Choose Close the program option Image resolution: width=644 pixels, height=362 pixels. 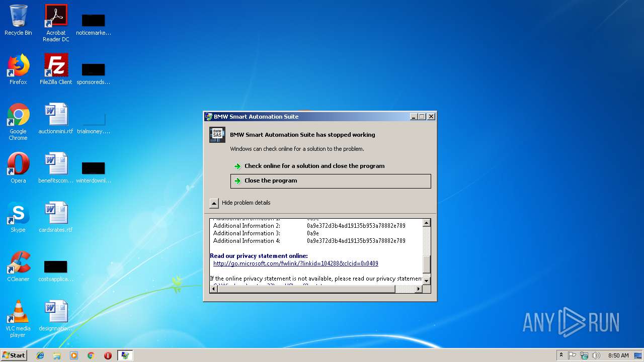pyautogui.click(x=331, y=181)
